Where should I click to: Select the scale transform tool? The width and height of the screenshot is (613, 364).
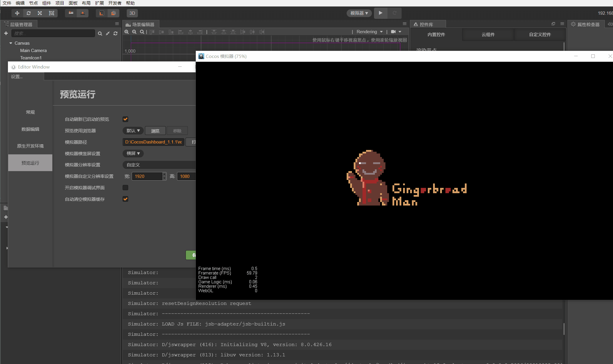coord(40,13)
